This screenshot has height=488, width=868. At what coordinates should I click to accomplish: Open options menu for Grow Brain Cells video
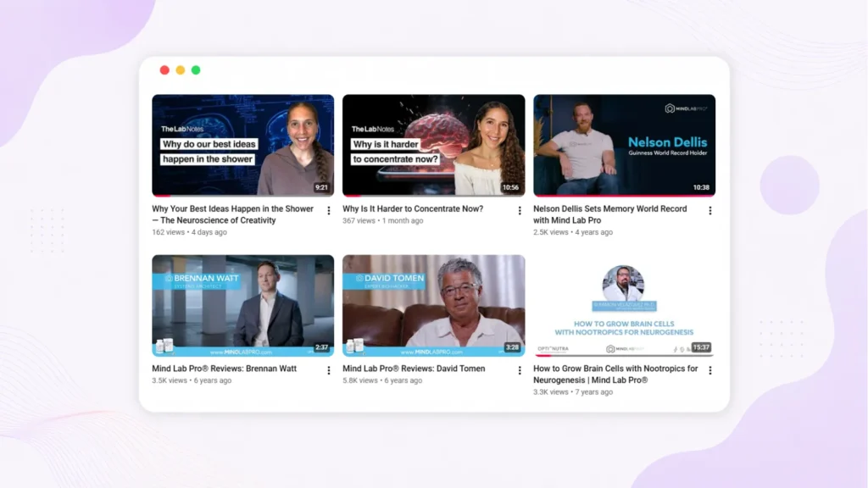pyautogui.click(x=710, y=371)
